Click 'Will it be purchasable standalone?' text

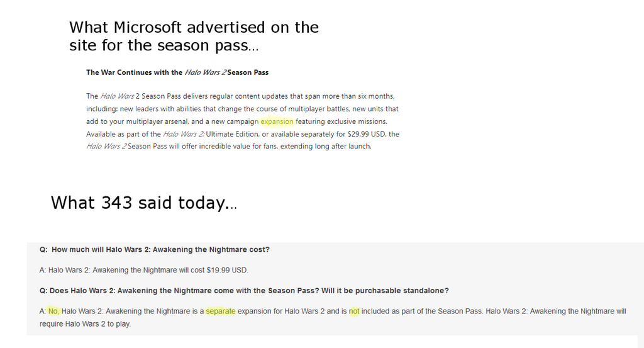coord(385,291)
